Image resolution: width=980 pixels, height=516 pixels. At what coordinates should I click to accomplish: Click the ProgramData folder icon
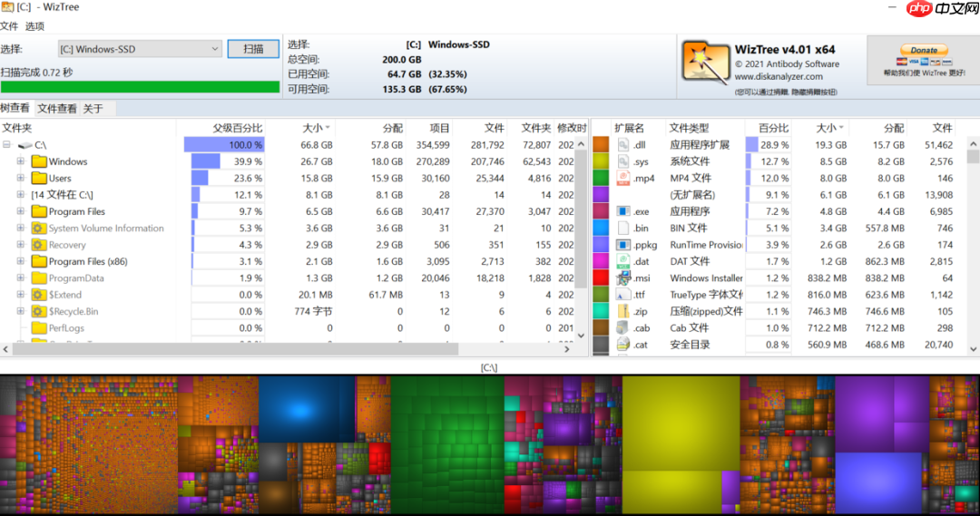(39, 278)
